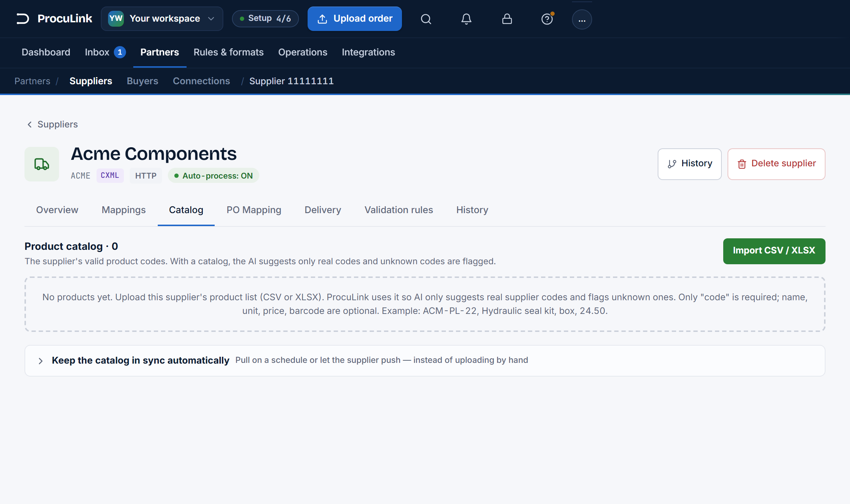
Task: Click the Upload order button
Action: [354, 19]
